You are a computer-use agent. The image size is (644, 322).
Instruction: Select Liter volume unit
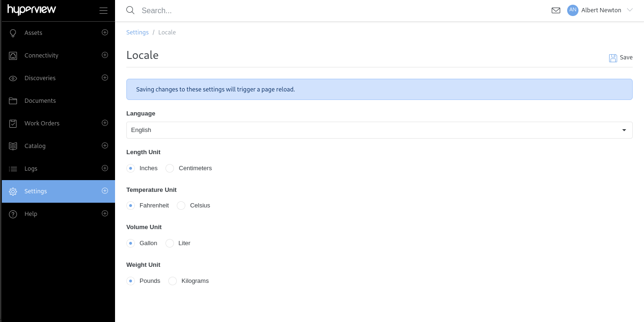(170, 243)
